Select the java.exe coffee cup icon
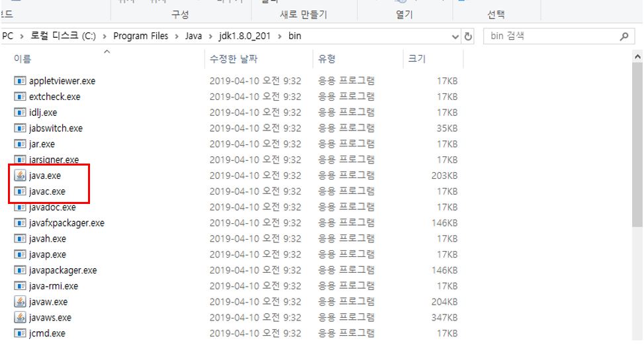This screenshot has height=345, width=644. click(20, 175)
